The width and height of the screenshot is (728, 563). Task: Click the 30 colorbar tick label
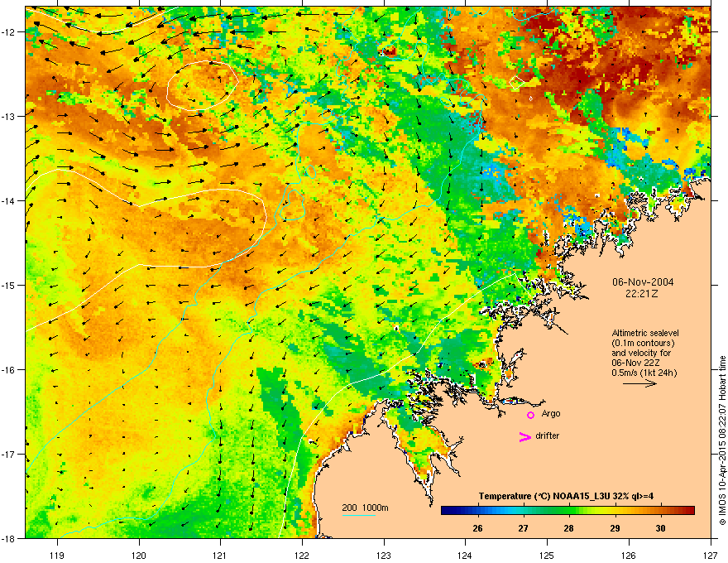pyautogui.click(x=660, y=528)
